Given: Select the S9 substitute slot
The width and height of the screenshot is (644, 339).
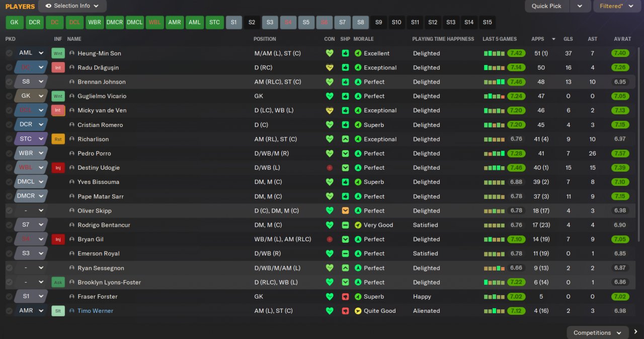Looking at the screenshot, I should 379,22.
